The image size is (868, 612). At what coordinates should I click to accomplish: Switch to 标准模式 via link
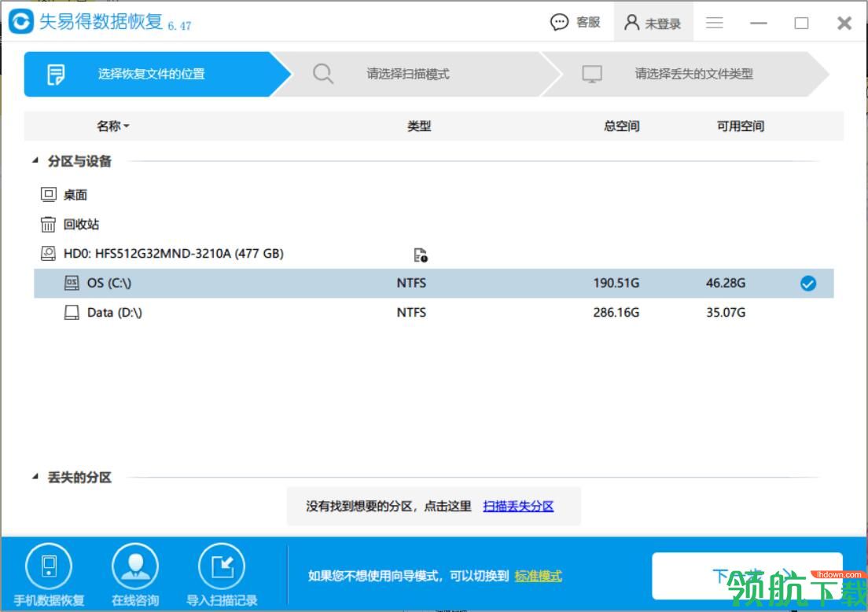(x=538, y=576)
